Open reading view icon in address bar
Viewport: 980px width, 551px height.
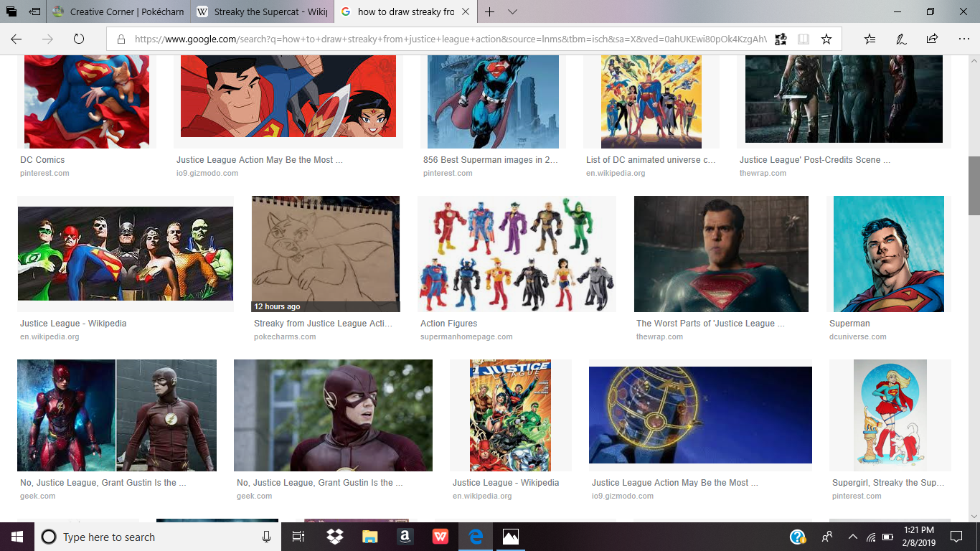point(804,39)
